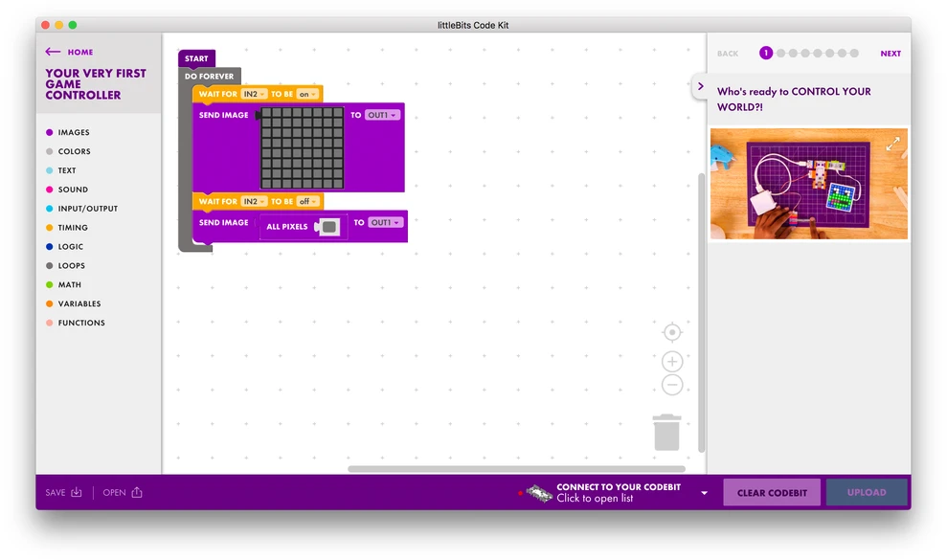The image size is (947, 560).
Task: Open OUT1 dropdown in first SEND IMAGE block
Action: 382,116
